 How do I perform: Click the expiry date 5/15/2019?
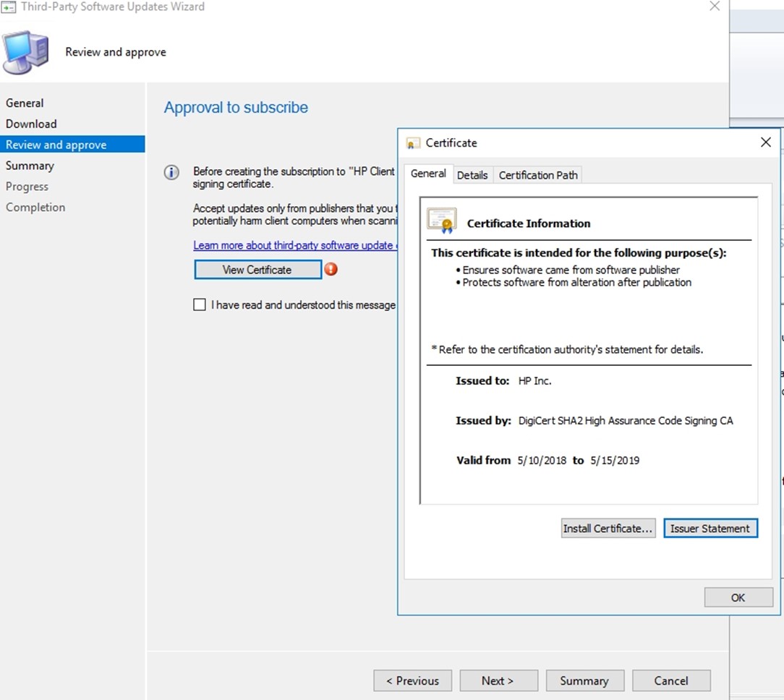pos(615,461)
